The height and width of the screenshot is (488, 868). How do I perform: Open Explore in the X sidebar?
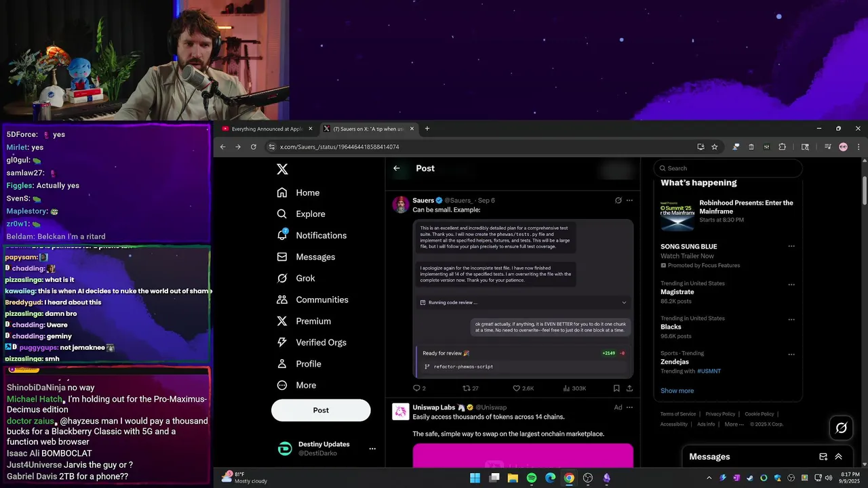(301, 214)
